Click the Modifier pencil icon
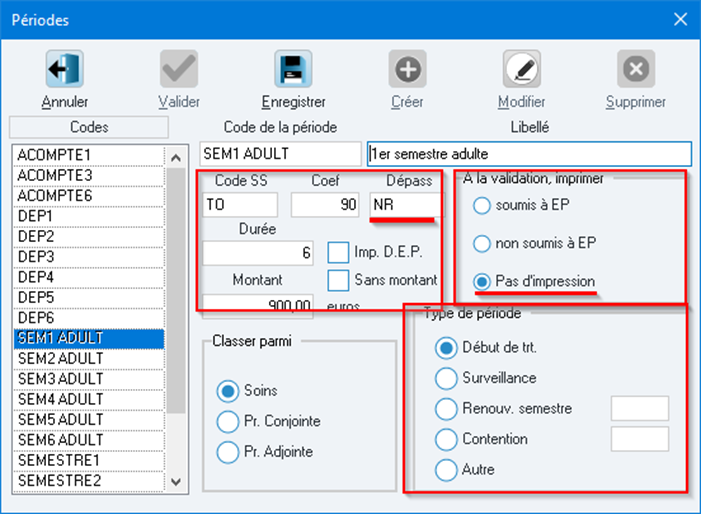Viewport: 701px width, 514px height. click(522, 68)
